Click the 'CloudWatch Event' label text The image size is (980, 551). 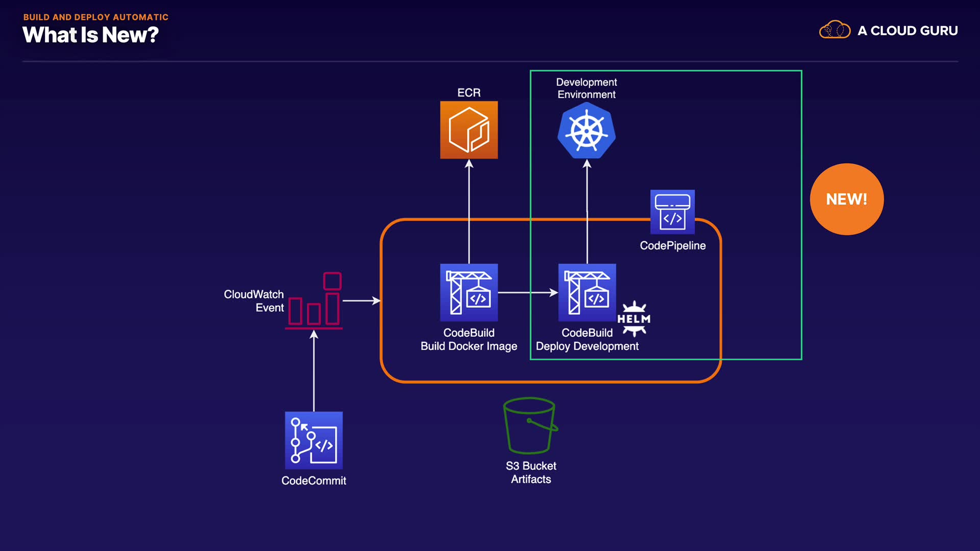pos(254,301)
